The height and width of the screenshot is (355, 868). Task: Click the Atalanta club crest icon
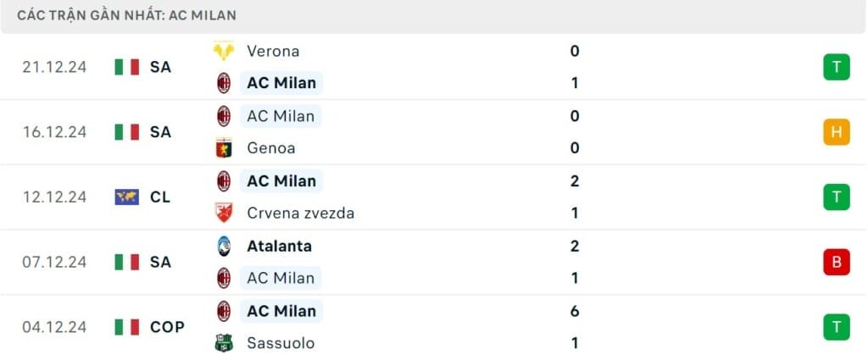224,246
